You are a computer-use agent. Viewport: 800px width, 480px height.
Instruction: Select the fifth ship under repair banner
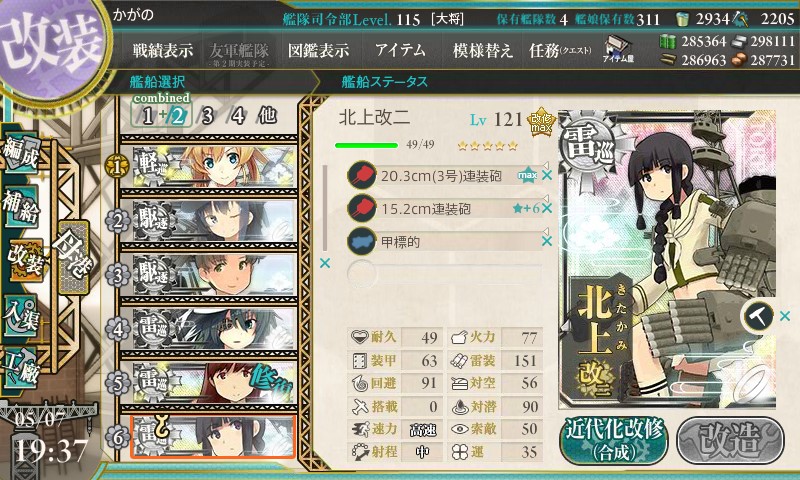[213, 383]
